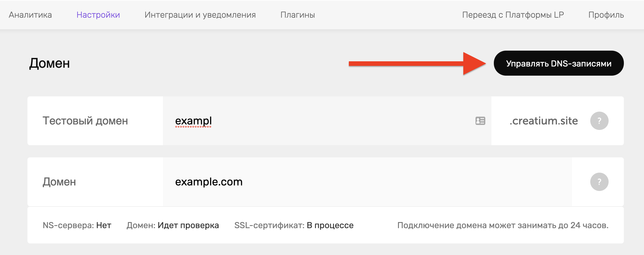Click the contact card icon in test domain field

[480, 121]
